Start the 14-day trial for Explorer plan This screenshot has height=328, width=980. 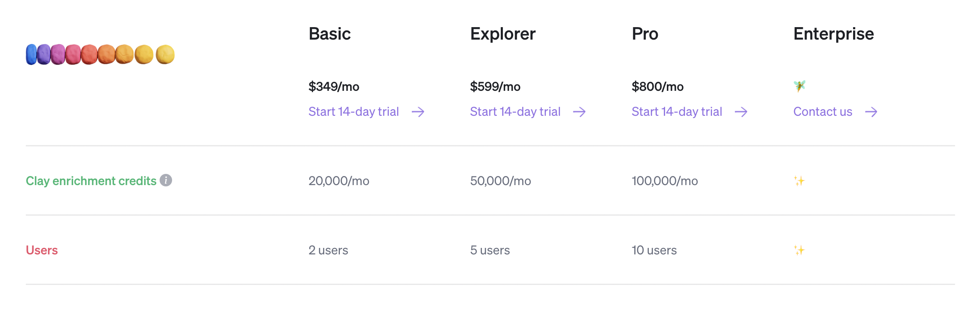point(515,112)
